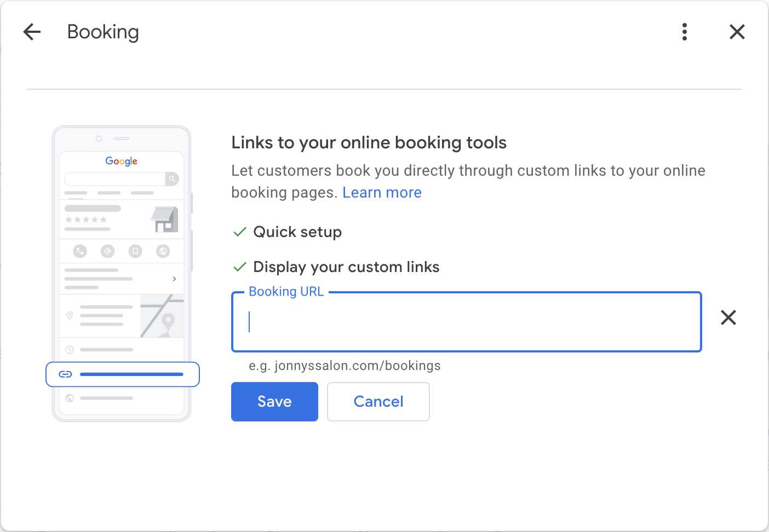Click the Booking dialog title
This screenshot has width=769, height=532.
pyautogui.click(x=103, y=32)
